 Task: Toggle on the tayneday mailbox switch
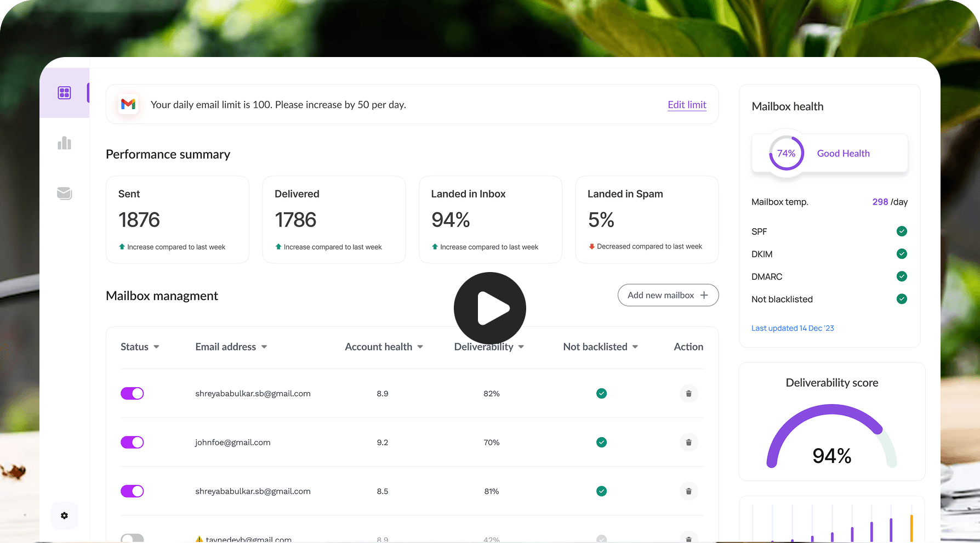tap(132, 538)
